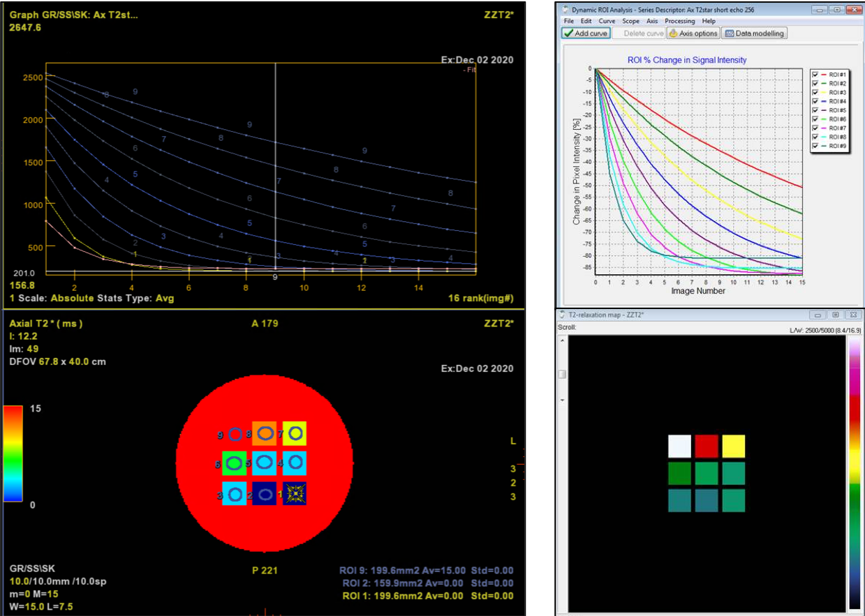This screenshot has width=865, height=616.
Task: Expand the Scope menu dropdown
Action: click(x=630, y=22)
